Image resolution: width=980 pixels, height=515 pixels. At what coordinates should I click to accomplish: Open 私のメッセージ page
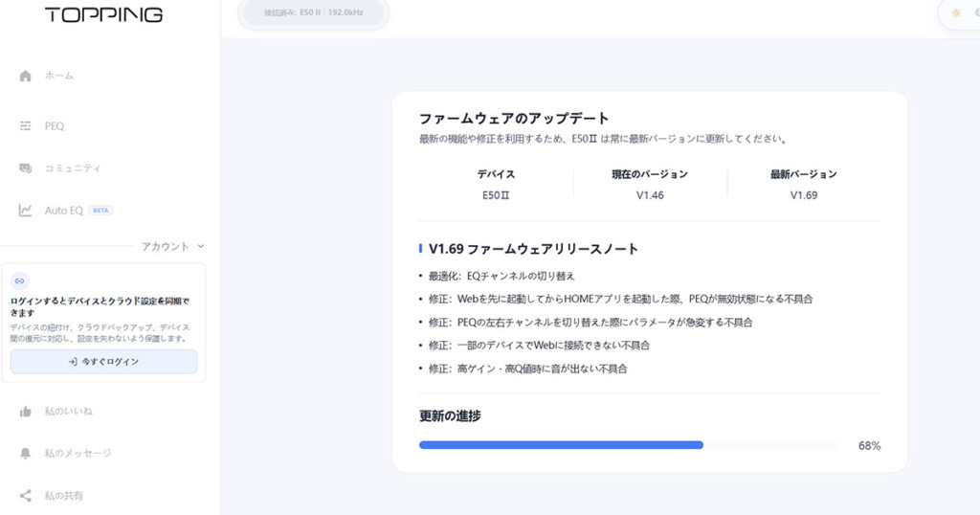[x=78, y=453]
